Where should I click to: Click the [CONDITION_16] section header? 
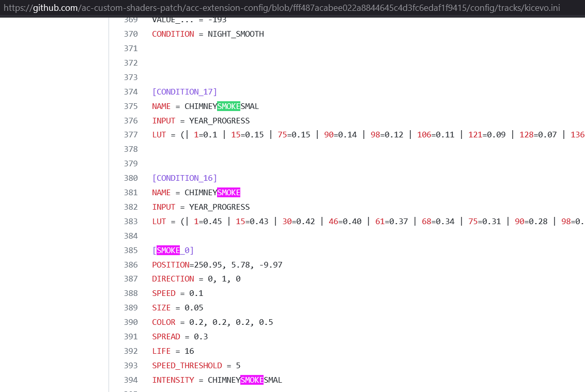[184, 178]
